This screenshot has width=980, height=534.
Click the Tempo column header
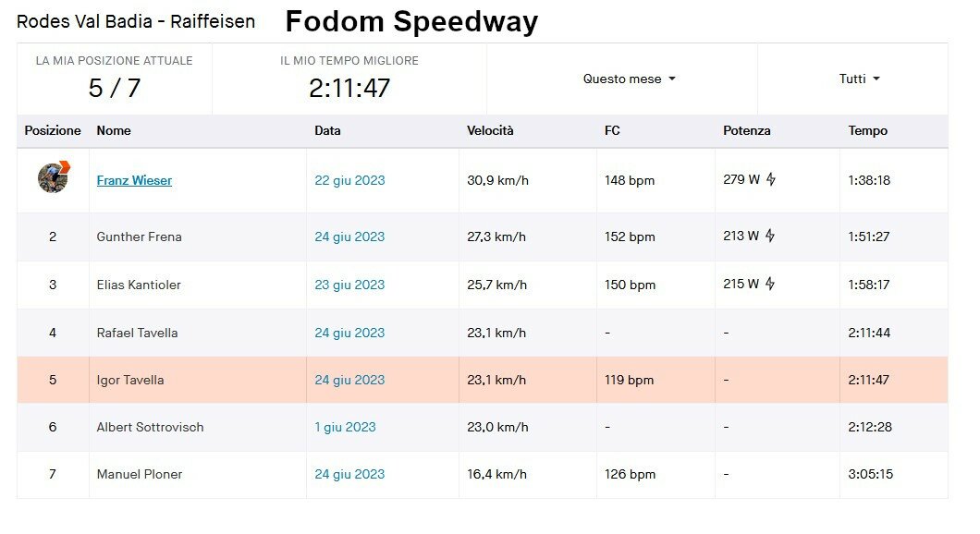click(867, 130)
